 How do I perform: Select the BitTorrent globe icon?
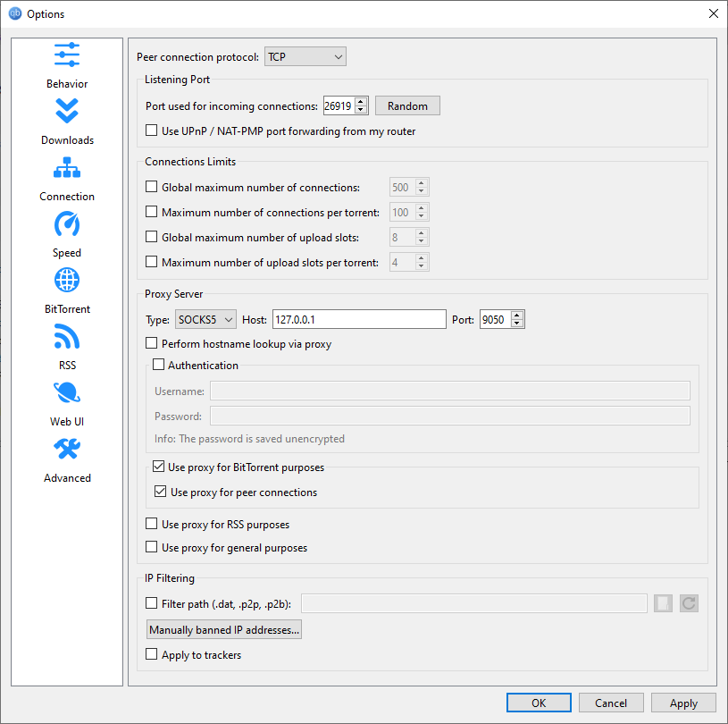(x=67, y=281)
